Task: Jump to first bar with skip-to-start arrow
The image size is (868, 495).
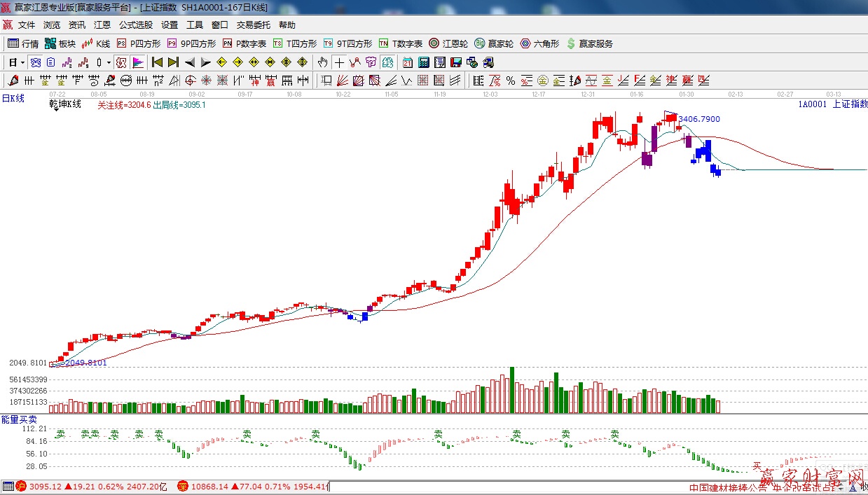Action: [158, 62]
